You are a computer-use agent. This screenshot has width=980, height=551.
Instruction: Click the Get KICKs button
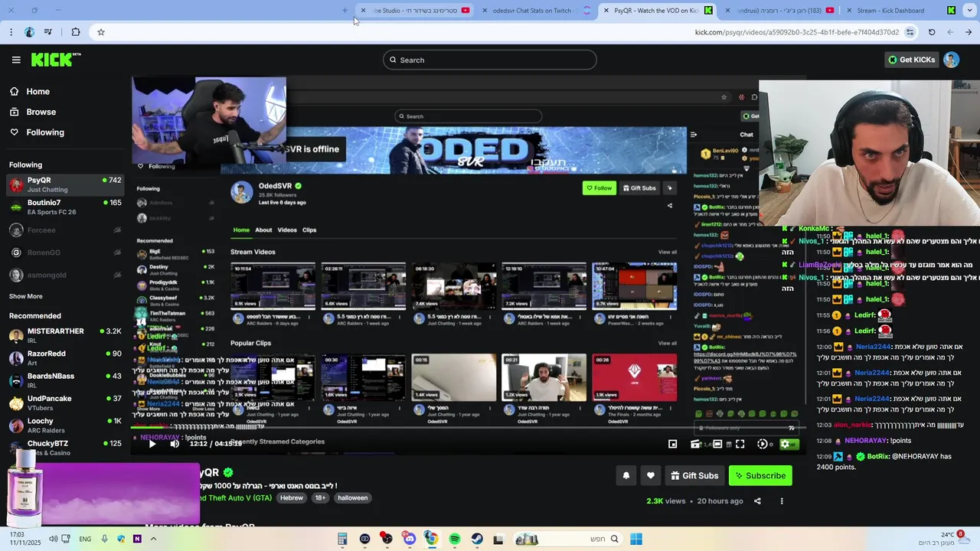(x=911, y=60)
